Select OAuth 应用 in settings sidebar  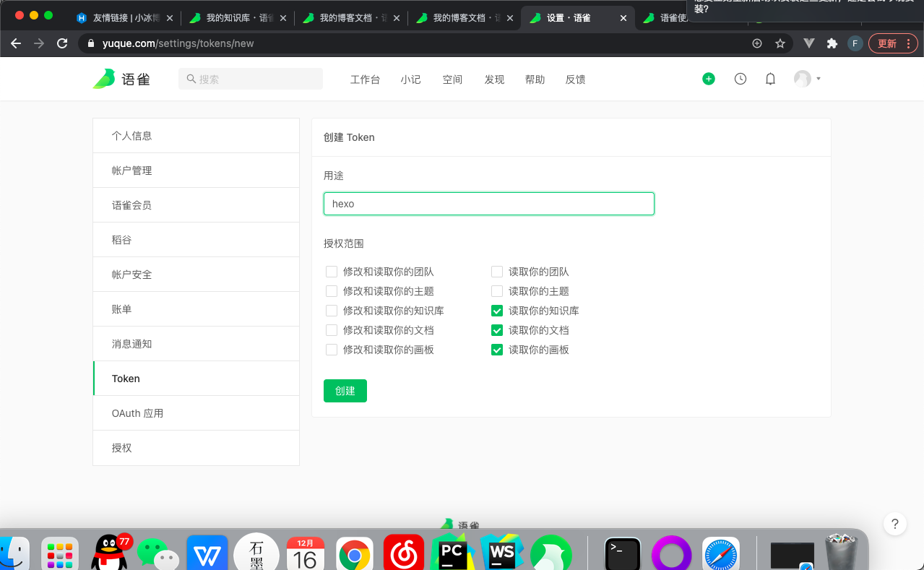tap(196, 413)
